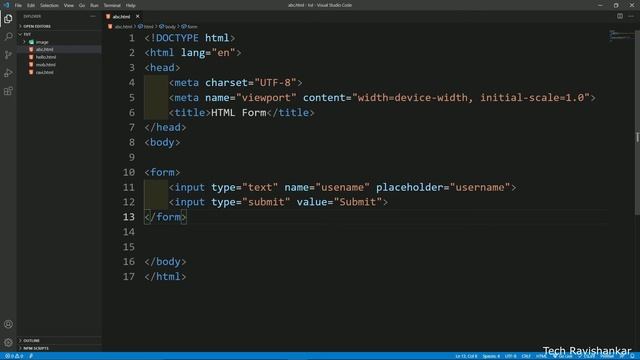The height and width of the screenshot is (360, 640).
Task: Click the value="Submit" attribute text
Action: [x=339, y=202]
